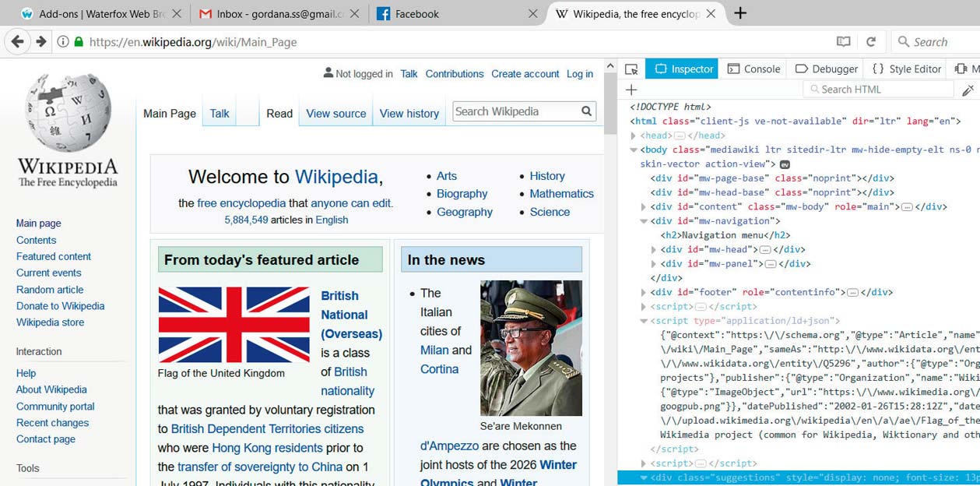The width and height of the screenshot is (980, 486).
Task: Open the United Kingdom flag thumbnail
Action: point(234,324)
